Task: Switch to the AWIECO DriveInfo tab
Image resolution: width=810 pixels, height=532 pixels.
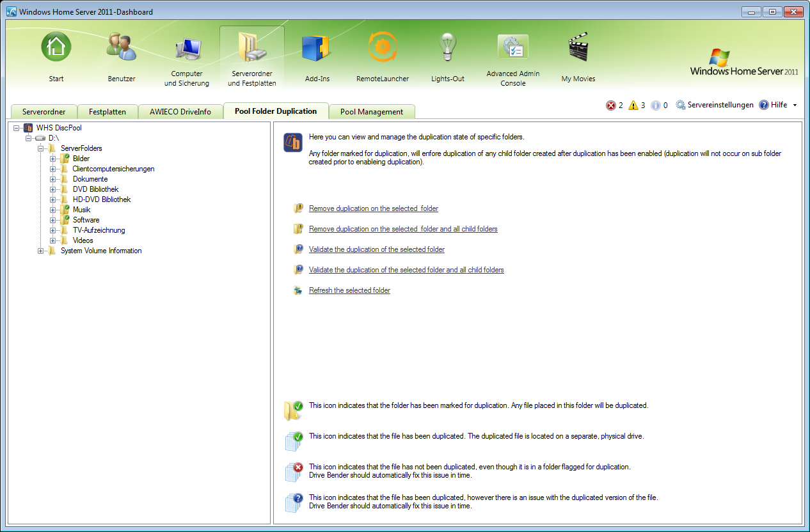Action: (x=181, y=112)
